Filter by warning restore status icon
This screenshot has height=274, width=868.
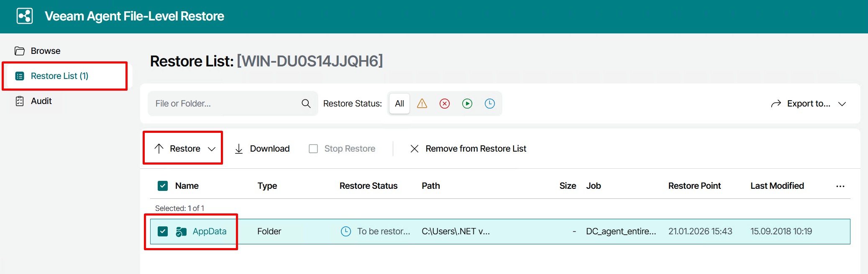pos(422,104)
